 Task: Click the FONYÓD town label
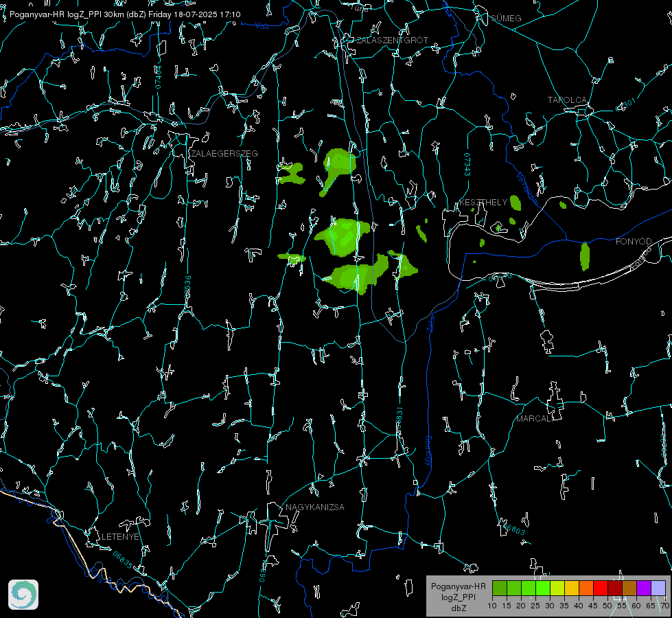(634, 242)
